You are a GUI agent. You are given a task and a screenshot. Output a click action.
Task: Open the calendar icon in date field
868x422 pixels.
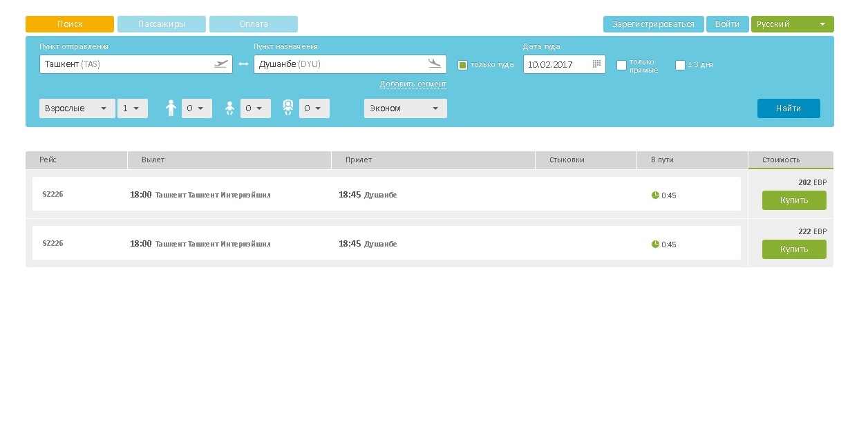(x=596, y=64)
